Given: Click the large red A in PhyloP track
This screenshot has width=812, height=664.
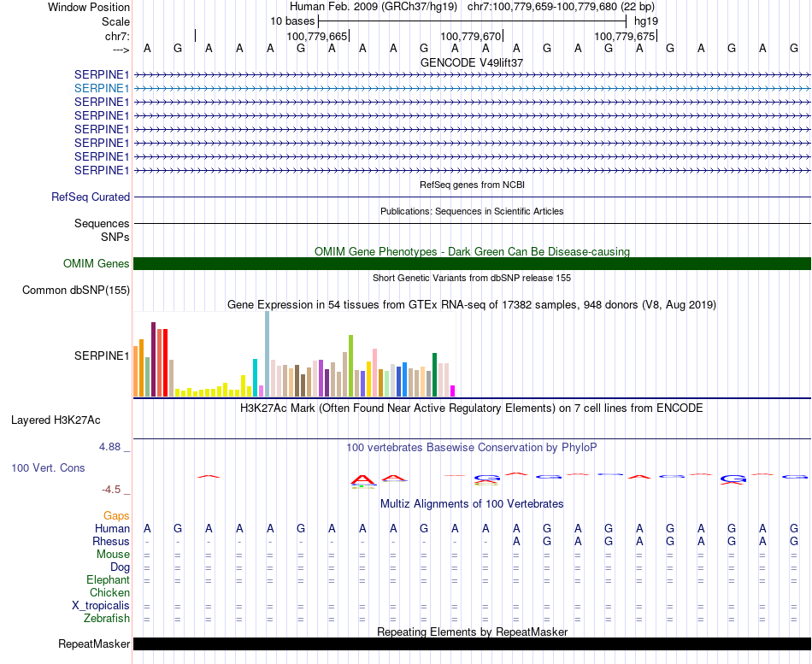Looking at the screenshot, I should tap(363, 479).
